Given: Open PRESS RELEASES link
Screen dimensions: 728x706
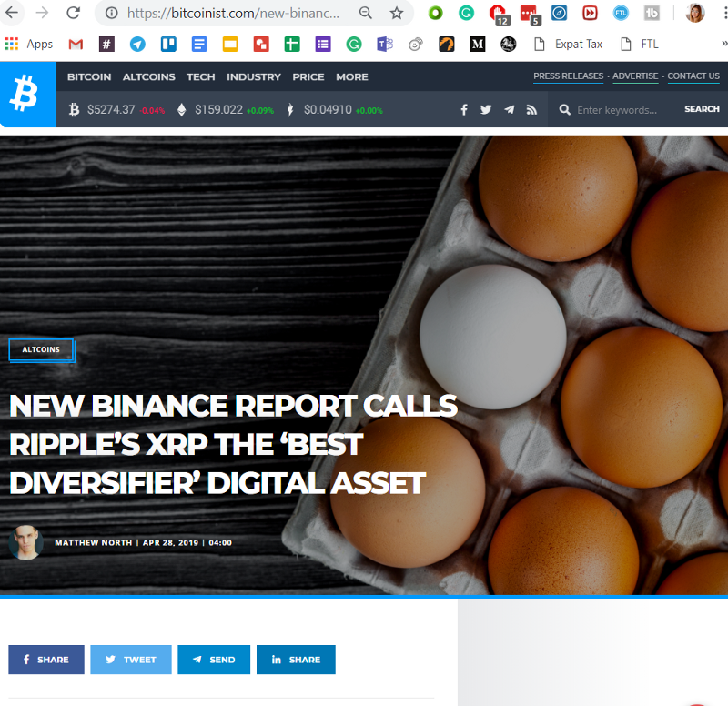Looking at the screenshot, I should pyautogui.click(x=568, y=76).
